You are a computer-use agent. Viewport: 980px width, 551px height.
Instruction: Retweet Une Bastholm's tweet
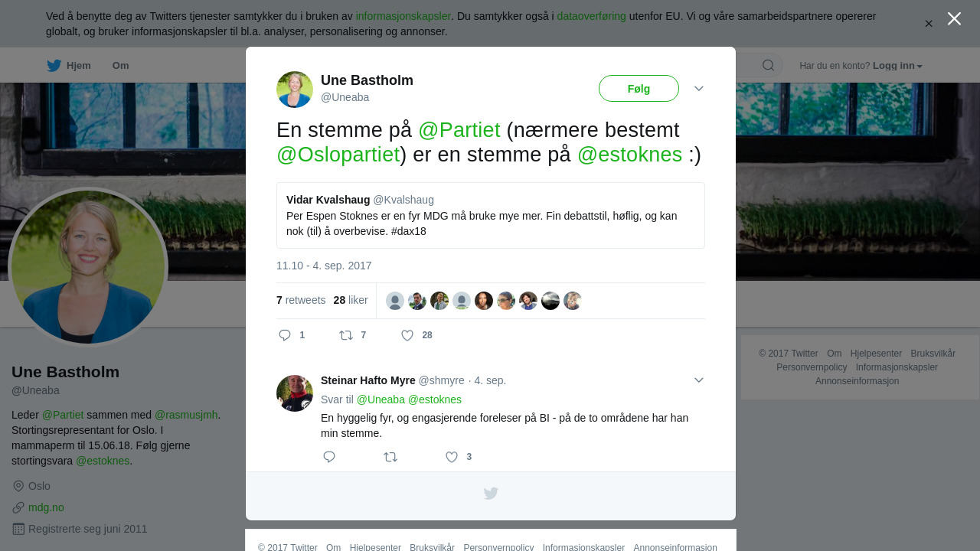click(x=346, y=335)
